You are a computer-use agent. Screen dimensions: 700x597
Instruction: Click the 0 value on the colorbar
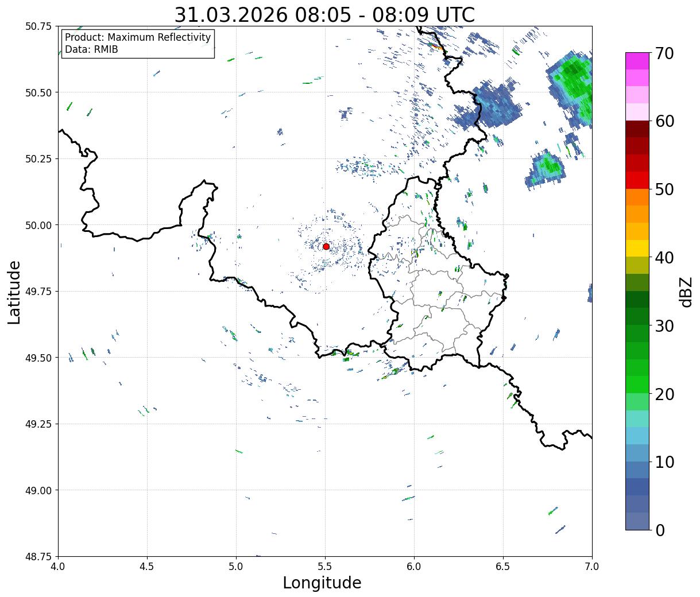pos(660,530)
